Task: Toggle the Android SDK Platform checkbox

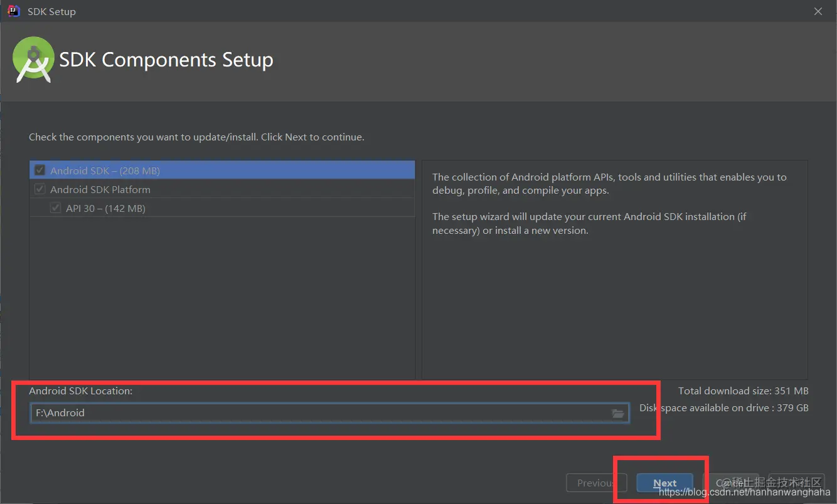Action: (40, 189)
